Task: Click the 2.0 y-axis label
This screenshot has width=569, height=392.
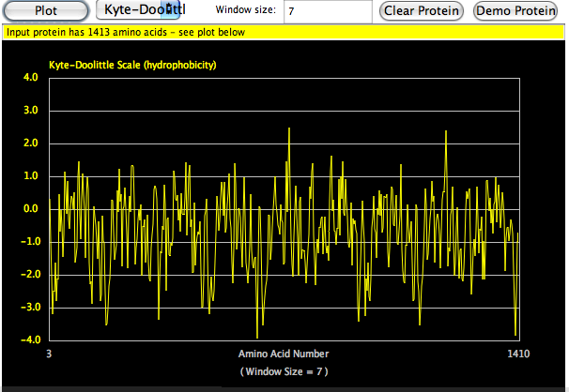Action: click(x=30, y=143)
